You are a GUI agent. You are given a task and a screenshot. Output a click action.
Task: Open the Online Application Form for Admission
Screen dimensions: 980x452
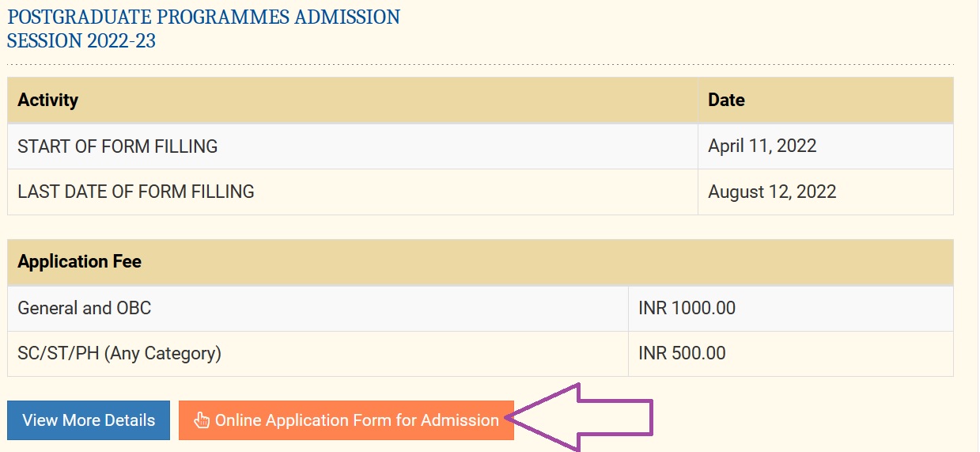(x=346, y=420)
